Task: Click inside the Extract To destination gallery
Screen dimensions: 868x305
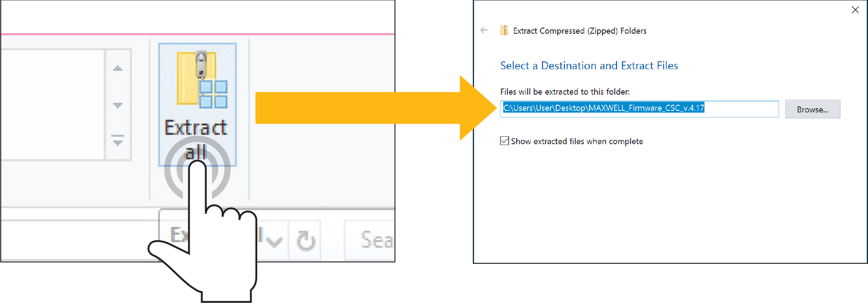Action: coord(53,104)
